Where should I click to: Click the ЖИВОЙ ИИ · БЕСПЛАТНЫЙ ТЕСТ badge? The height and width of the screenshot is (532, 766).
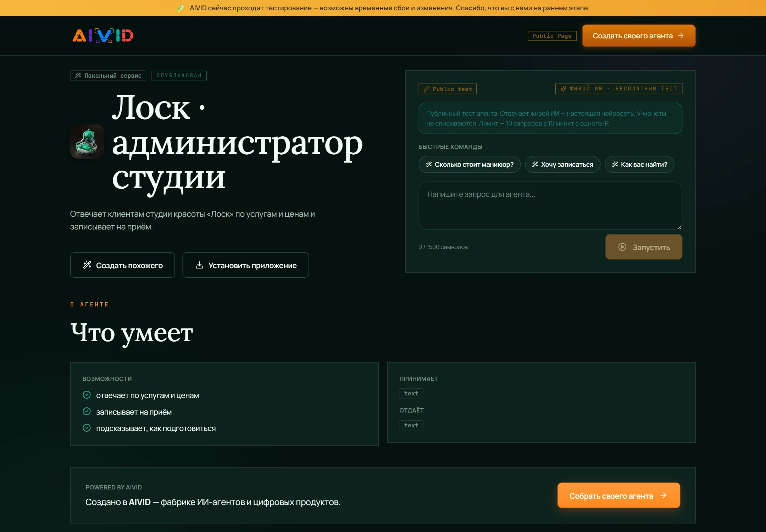pyautogui.click(x=618, y=89)
